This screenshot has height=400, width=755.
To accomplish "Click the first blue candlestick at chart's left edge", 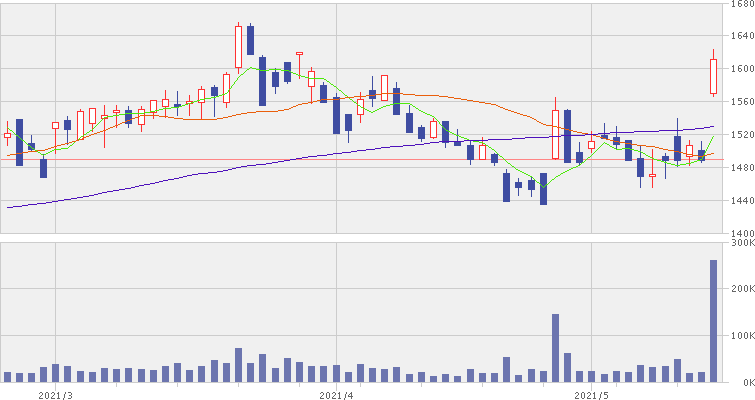I will [x=19, y=142].
